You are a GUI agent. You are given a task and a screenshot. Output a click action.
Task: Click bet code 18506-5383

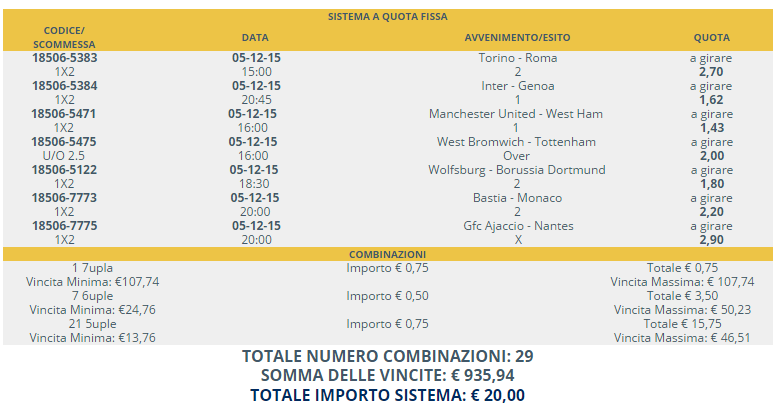[x=65, y=58]
